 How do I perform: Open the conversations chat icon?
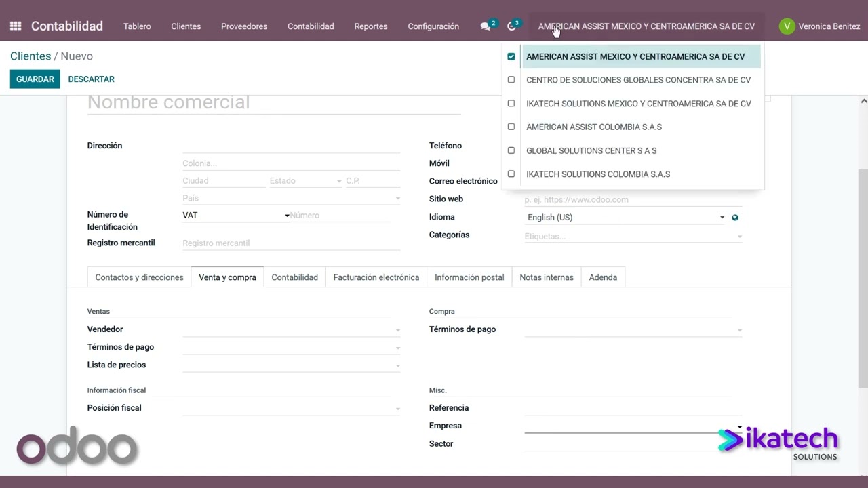point(486,26)
